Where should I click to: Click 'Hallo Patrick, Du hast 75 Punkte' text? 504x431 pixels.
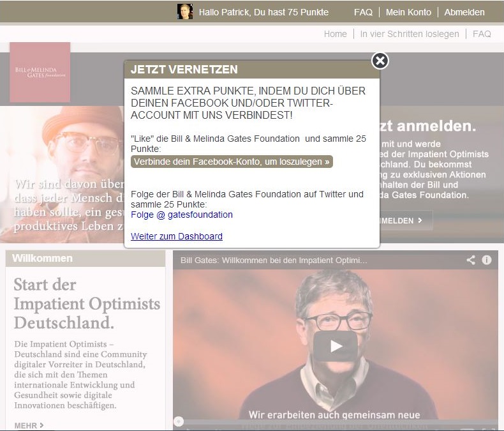click(263, 12)
